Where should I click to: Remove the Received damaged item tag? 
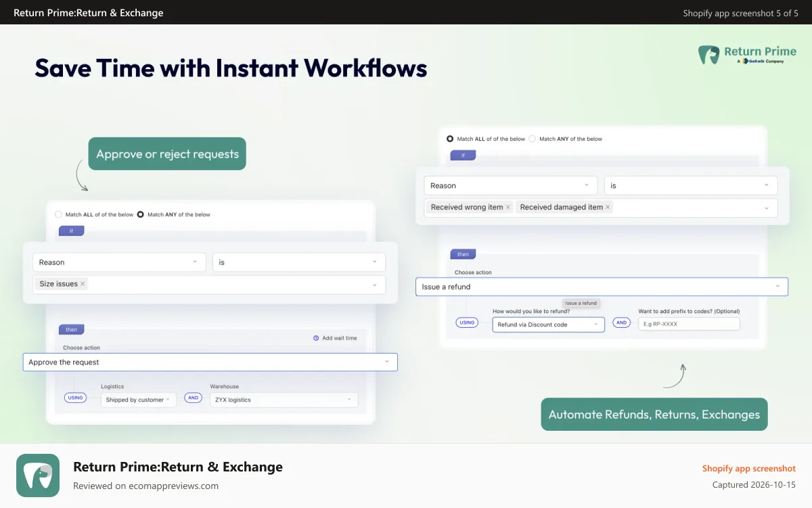point(608,207)
